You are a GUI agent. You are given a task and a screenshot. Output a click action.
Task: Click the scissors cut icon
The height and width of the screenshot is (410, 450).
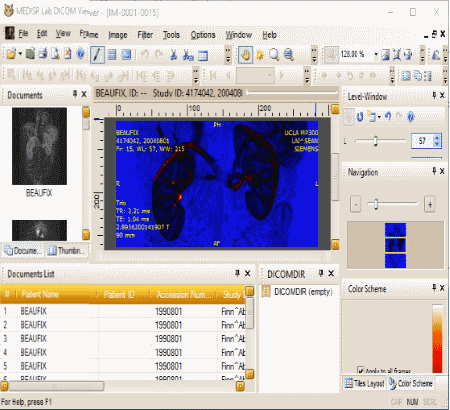coord(173,55)
